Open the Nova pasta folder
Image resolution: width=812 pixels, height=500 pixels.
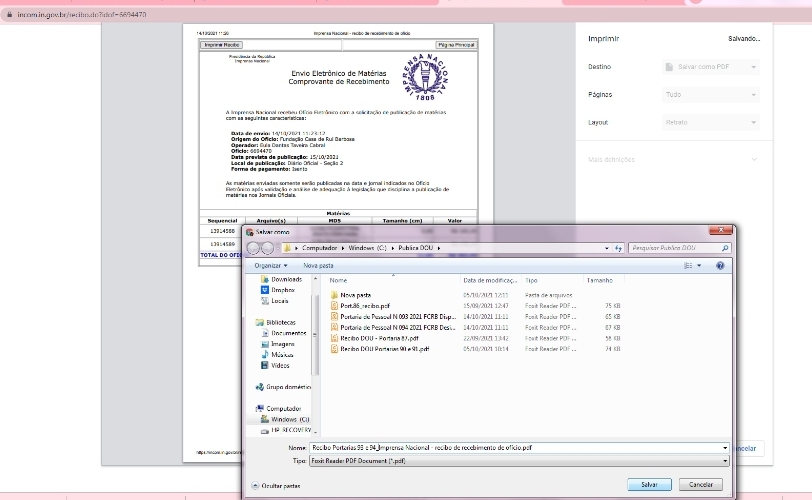tap(355, 295)
